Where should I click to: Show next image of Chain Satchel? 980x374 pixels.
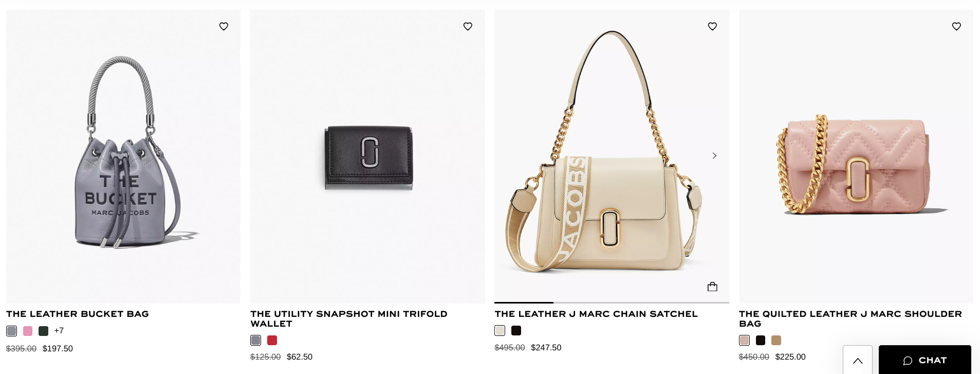click(714, 155)
